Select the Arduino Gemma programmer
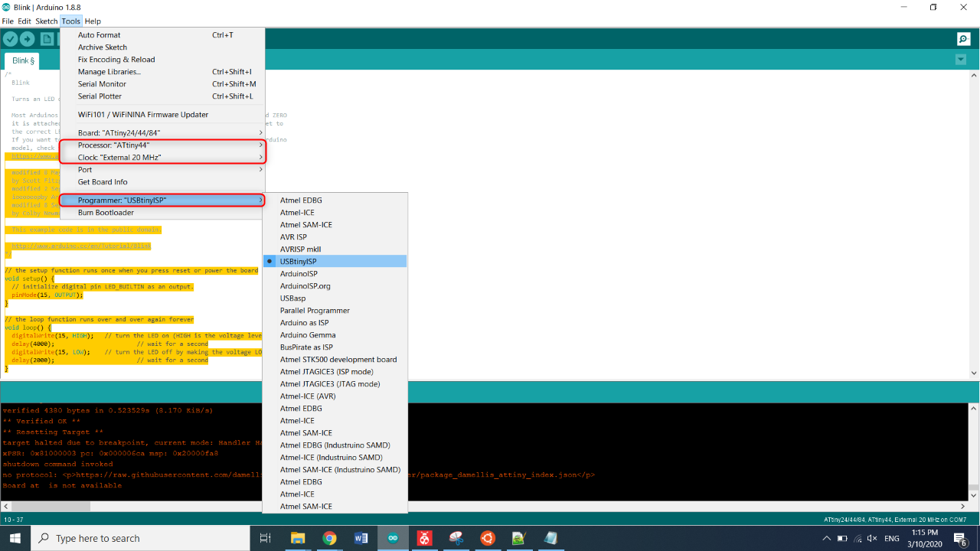Screen dimensions: 980x551 (x=335, y=335)
